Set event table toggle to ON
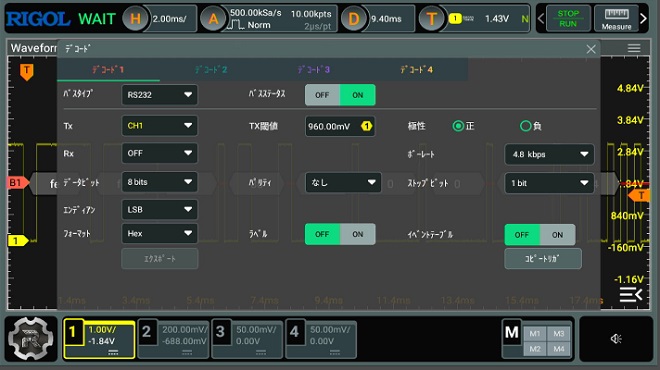The width and height of the screenshot is (660, 370). point(557,235)
